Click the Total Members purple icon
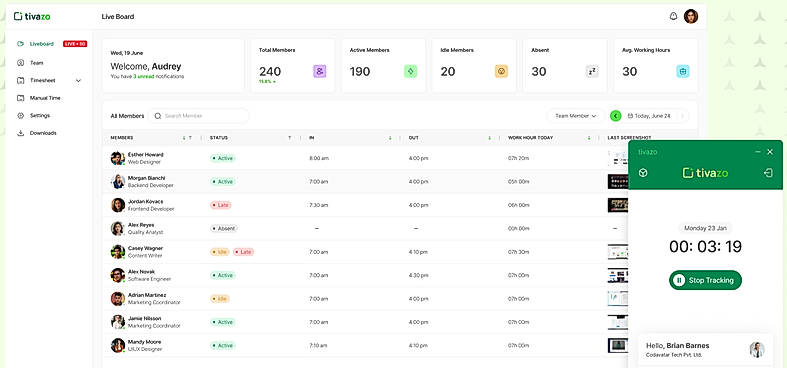Viewport: 787px width, 368px height. pyautogui.click(x=320, y=71)
